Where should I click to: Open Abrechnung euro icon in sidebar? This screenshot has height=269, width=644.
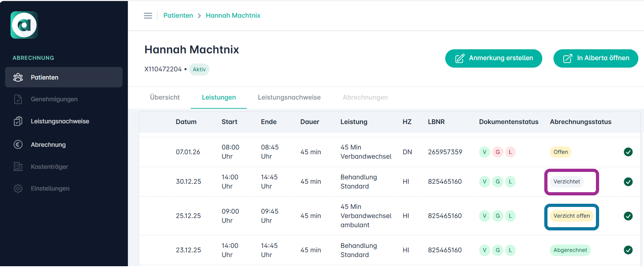(x=18, y=144)
